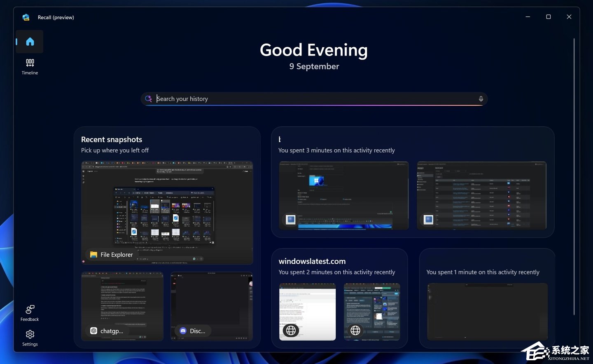Viewport: 593px width, 364px height.
Task: Click globe icon on second windowslatest snapshot
Action: coord(355,330)
